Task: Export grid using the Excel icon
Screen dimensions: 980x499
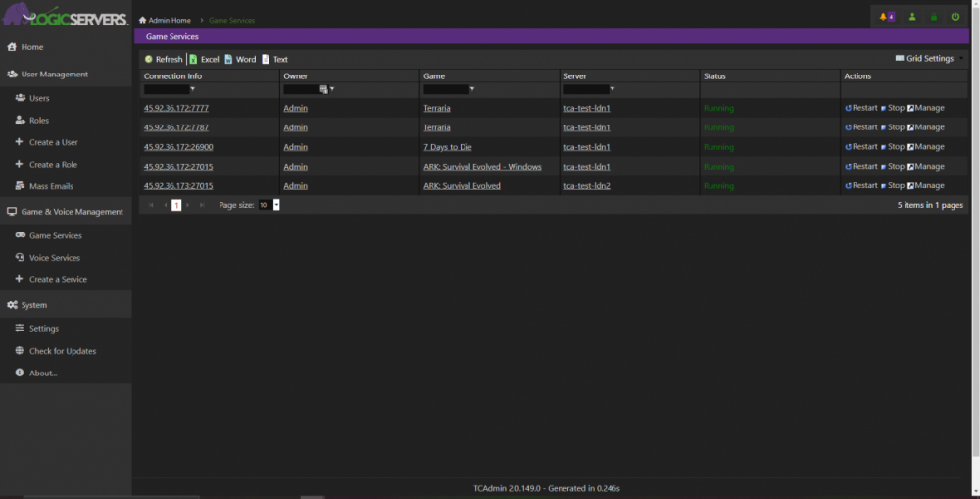Action: tap(204, 59)
